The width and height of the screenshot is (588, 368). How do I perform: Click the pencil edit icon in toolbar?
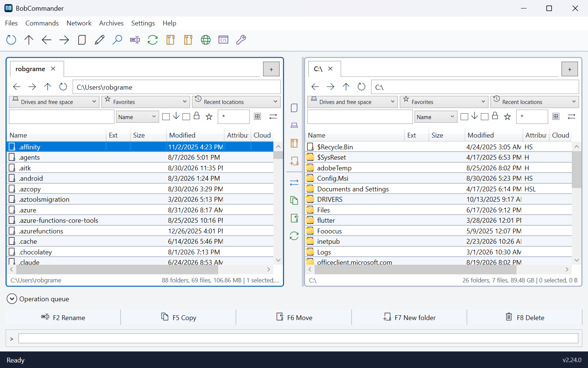[99, 40]
